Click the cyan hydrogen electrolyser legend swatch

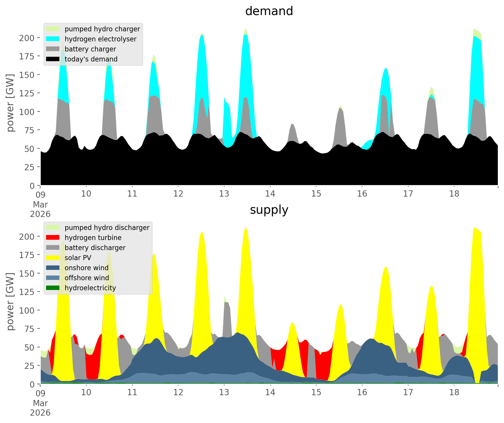[x=53, y=39]
